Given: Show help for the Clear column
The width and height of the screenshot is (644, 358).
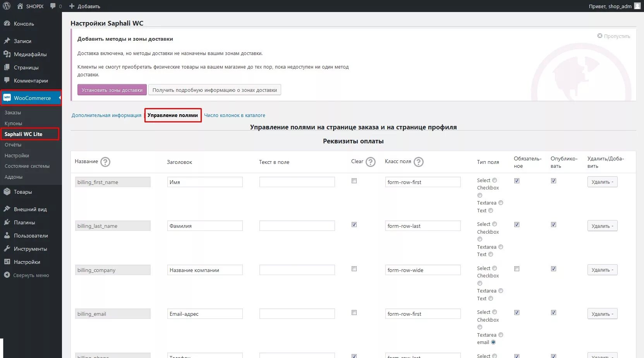Looking at the screenshot, I should coord(371,162).
